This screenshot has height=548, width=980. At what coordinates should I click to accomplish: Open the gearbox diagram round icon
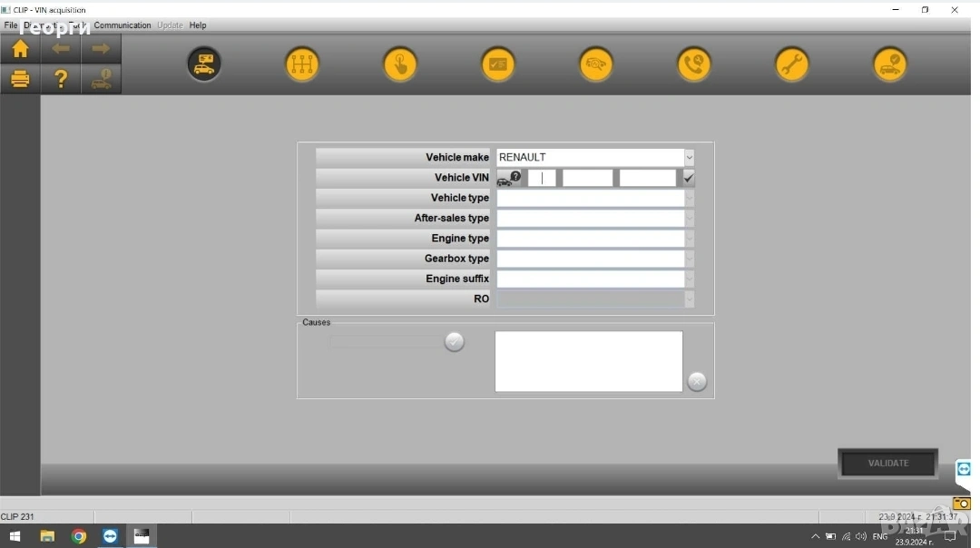point(302,64)
